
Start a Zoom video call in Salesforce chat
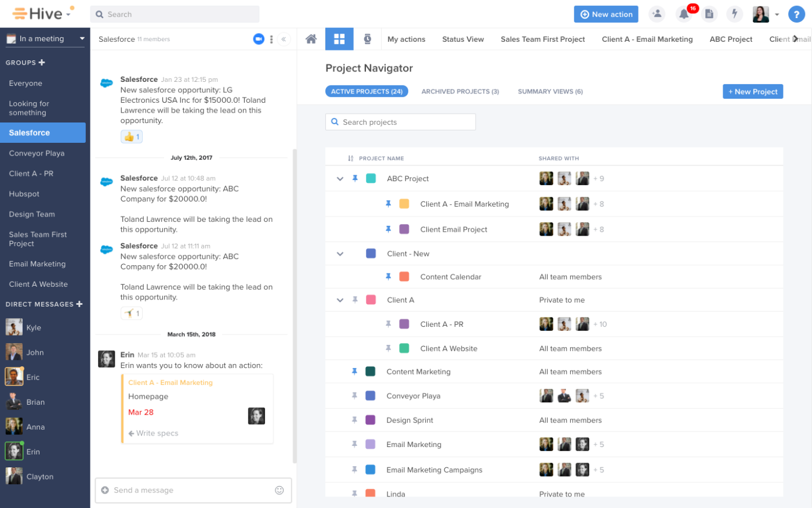click(x=259, y=39)
